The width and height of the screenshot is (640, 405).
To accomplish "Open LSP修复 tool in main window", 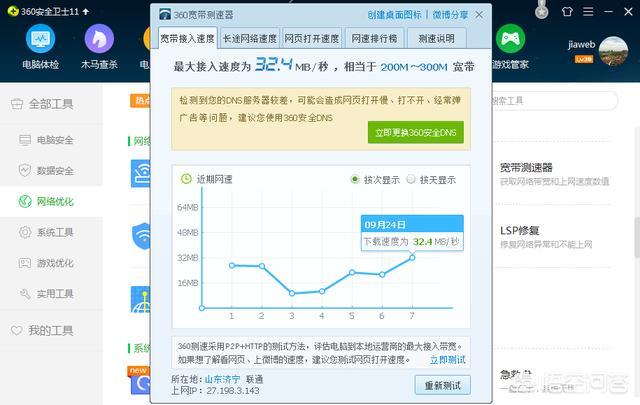I will (x=520, y=231).
